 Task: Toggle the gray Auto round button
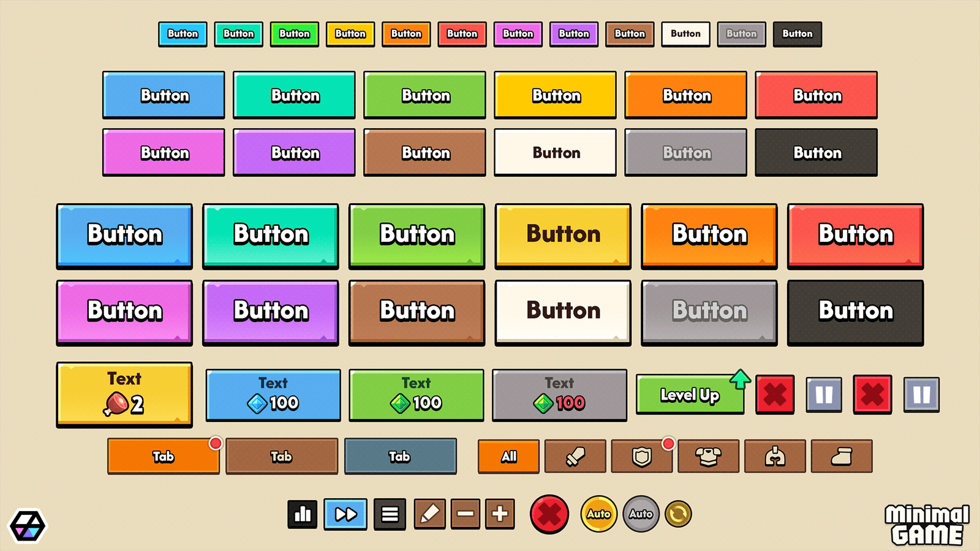pos(641,514)
